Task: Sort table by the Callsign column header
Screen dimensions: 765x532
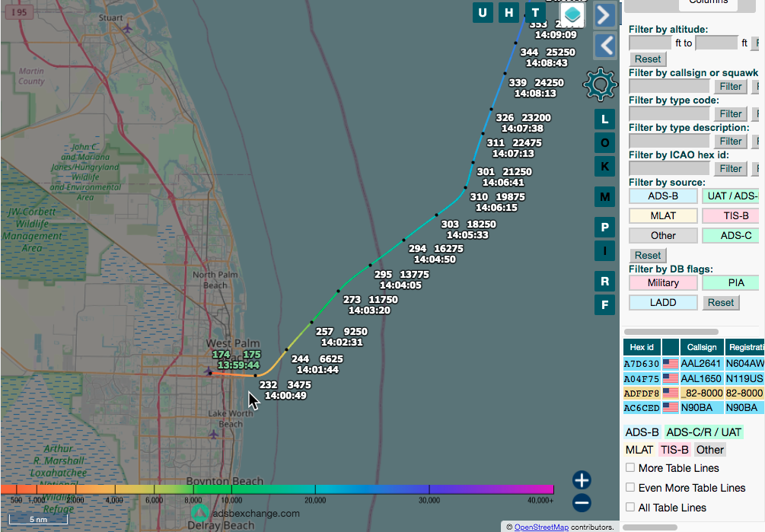Action: tap(702, 347)
